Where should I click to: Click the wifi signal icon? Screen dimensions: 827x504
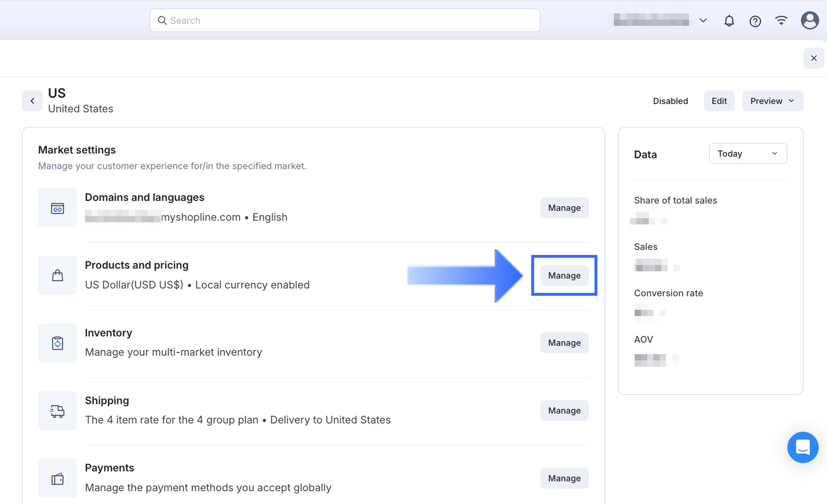click(x=781, y=20)
